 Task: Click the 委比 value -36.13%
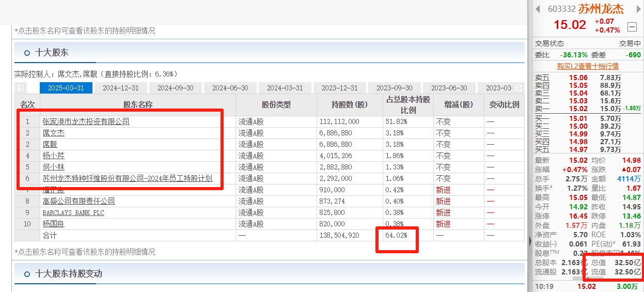[x=574, y=55]
